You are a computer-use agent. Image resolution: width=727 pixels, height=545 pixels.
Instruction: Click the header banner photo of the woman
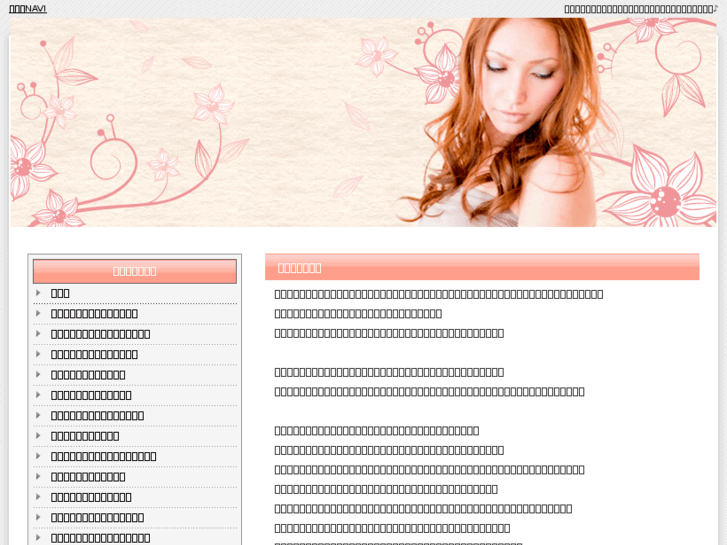[363, 122]
